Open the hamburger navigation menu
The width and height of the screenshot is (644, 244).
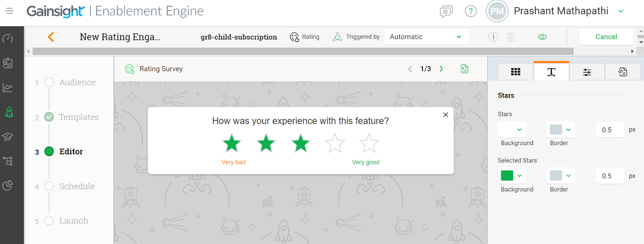[x=10, y=11]
